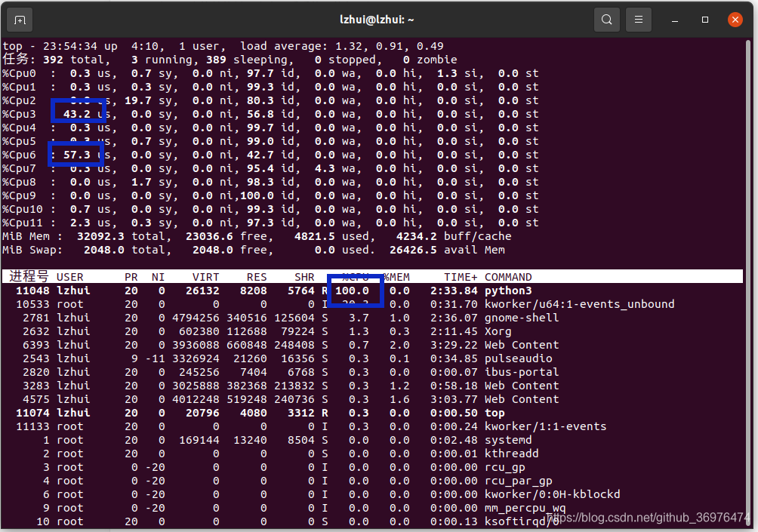Click the 57.3 us value on Cpu6

click(x=77, y=155)
